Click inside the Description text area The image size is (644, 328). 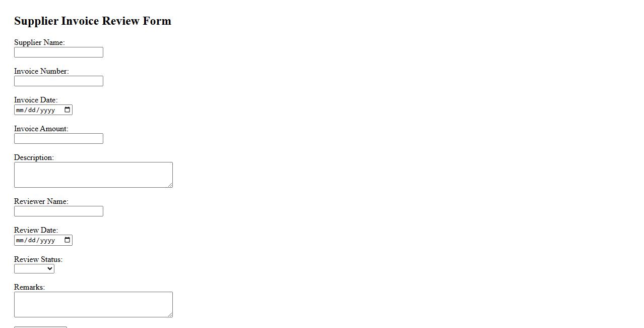coord(93,175)
